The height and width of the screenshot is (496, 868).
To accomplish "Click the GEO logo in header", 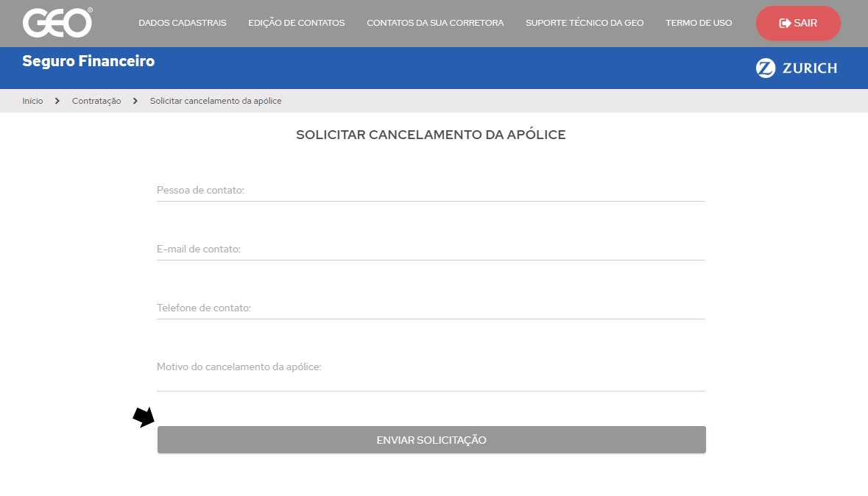I will [x=57, y=23].
